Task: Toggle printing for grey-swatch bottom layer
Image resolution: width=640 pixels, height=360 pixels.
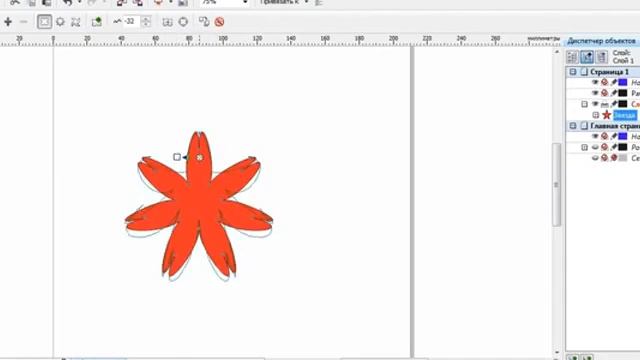Action: pyautogui.click(x=604, y=158)
